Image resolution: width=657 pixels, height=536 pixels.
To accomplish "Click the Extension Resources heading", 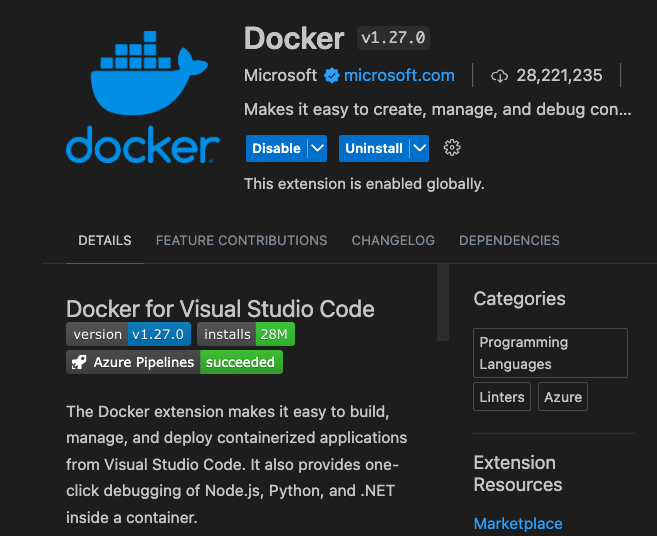I will coord(518,474).
